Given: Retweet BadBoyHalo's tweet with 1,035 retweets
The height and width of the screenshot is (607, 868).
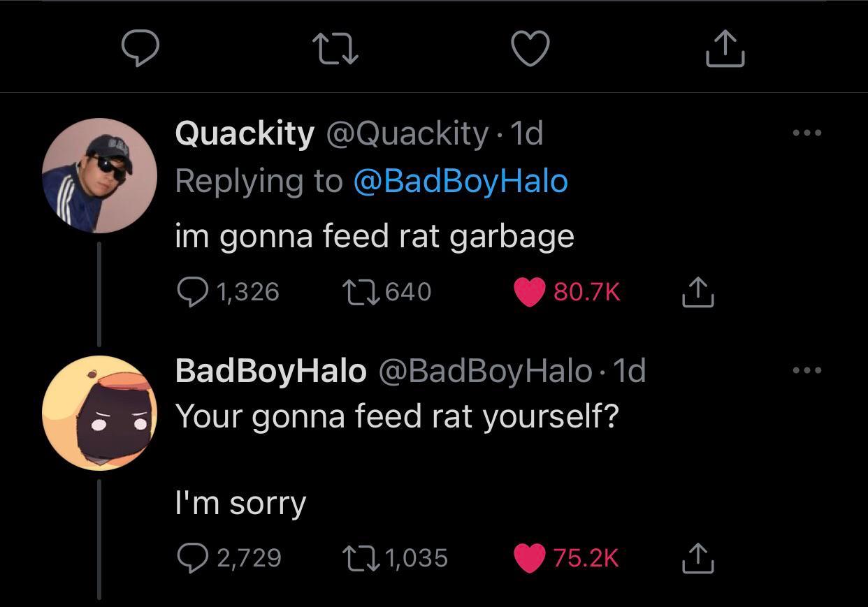Looking at the screenshot, I should [361, 557].
